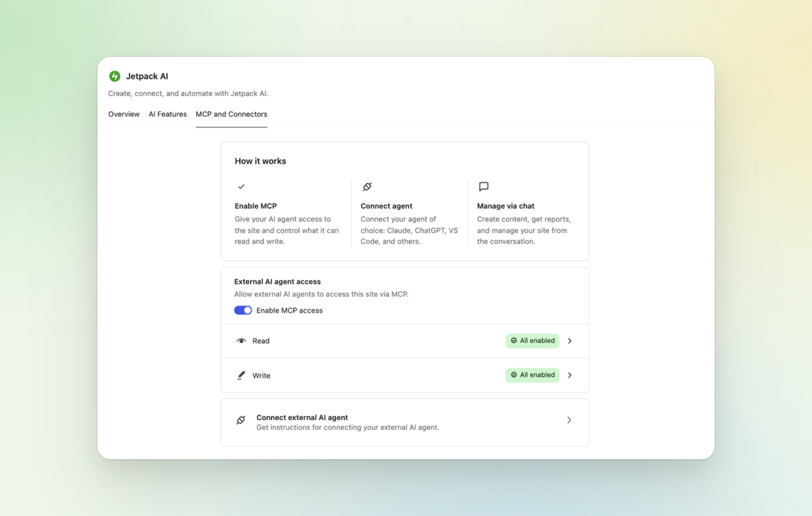
Task: Click the Enable MCP step heading
Action: point(256,206)
